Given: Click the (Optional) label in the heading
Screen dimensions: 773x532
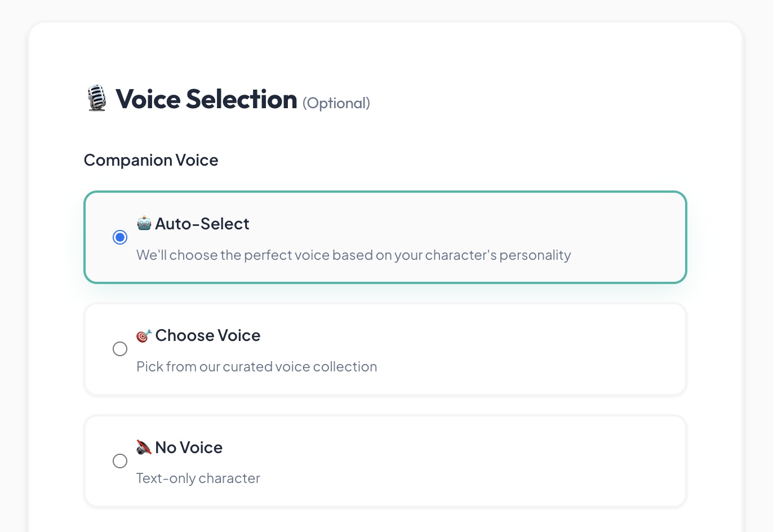Looking at the screenshot, I should pyautogui.click(x=336, y=103).
